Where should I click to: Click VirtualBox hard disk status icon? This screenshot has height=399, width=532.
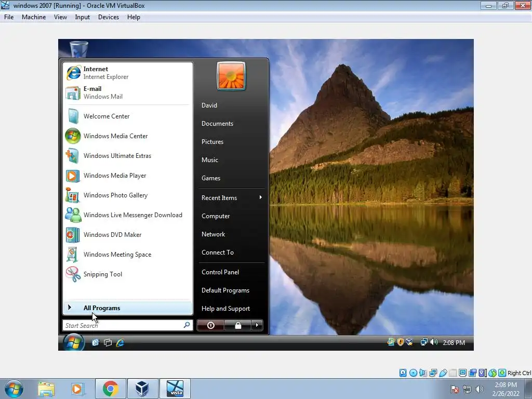[403, 373]
